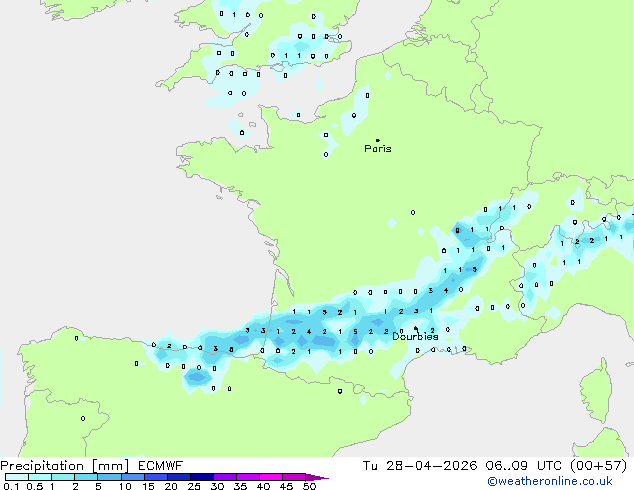The height and width of the screenshot is (490, 634).
Task: Open the weatheronline.co.uk copyright link
Action: [549, 481]
